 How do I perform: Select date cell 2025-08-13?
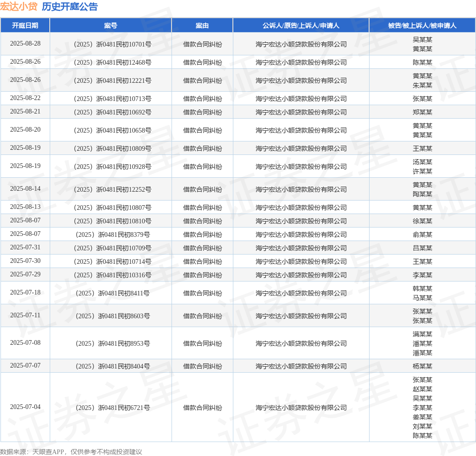(25, 207)
